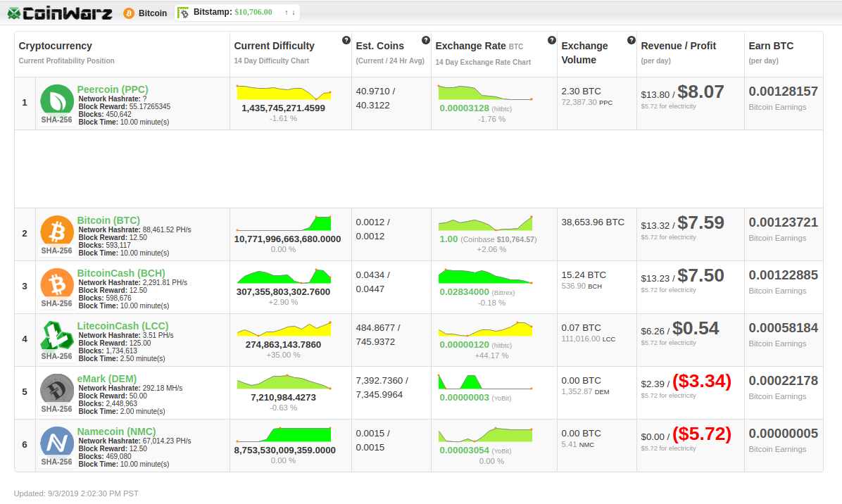Click the down arrow beside Bitstamp price

click(x=294, y=13)
